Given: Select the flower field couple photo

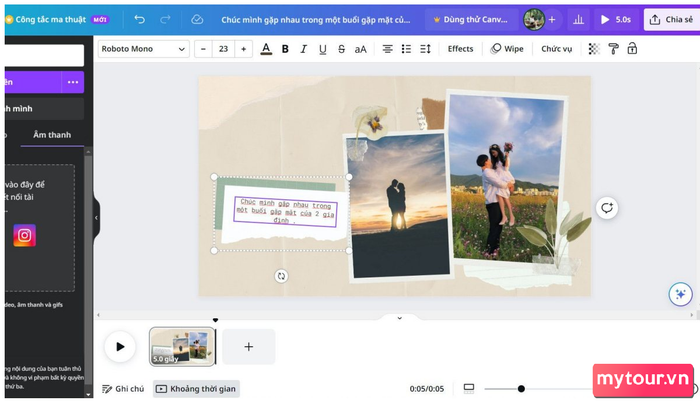Looking at the screenshot, I should pos(506,177).
